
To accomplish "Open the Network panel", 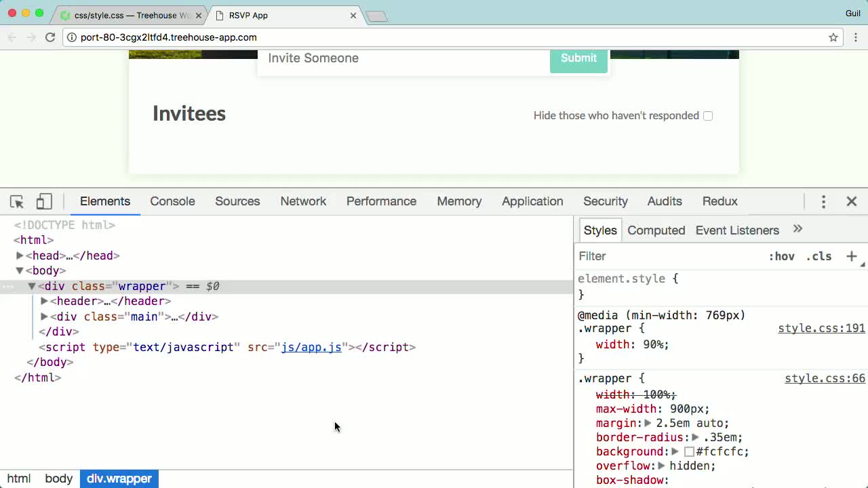I will click(303, 201).
